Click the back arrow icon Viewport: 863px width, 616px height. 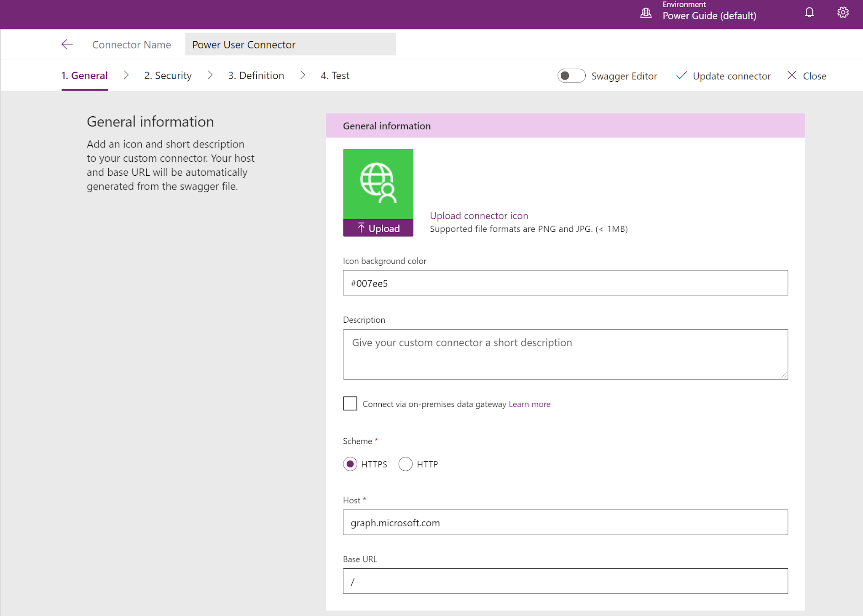tap(67, 44)
